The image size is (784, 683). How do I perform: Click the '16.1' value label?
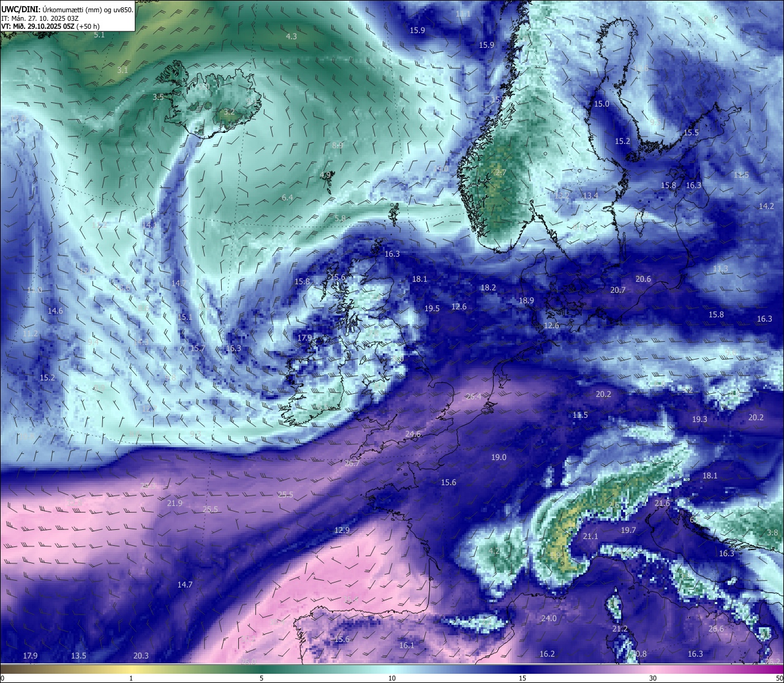pyautogui.click(x=407, y=646)
